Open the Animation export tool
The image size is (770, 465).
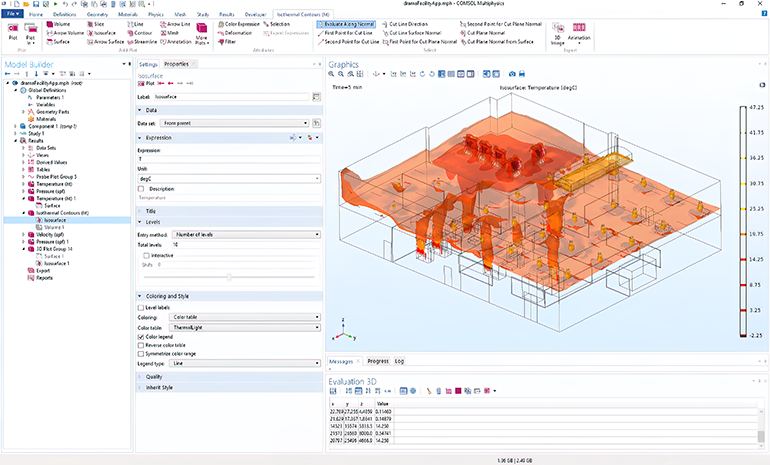(578, 30)
